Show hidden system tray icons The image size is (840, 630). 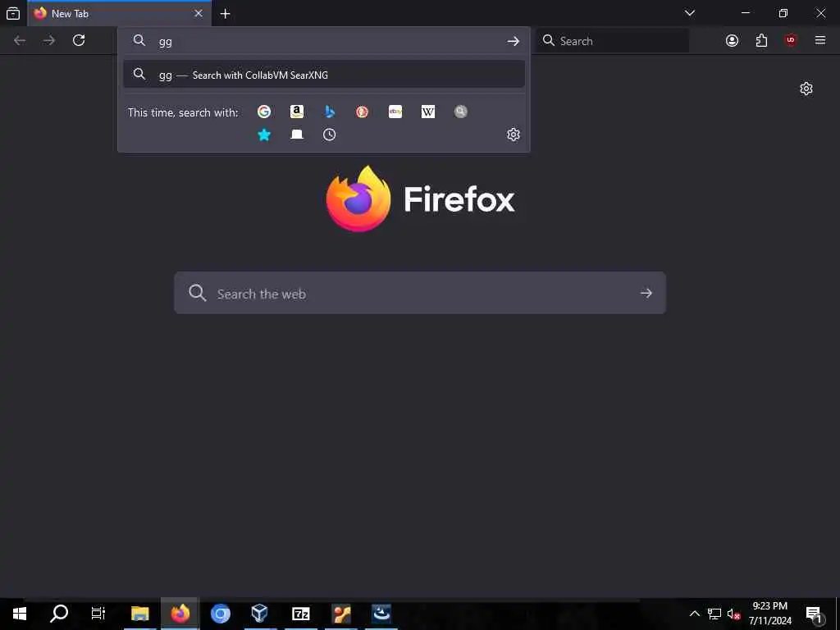click(694, 614)
